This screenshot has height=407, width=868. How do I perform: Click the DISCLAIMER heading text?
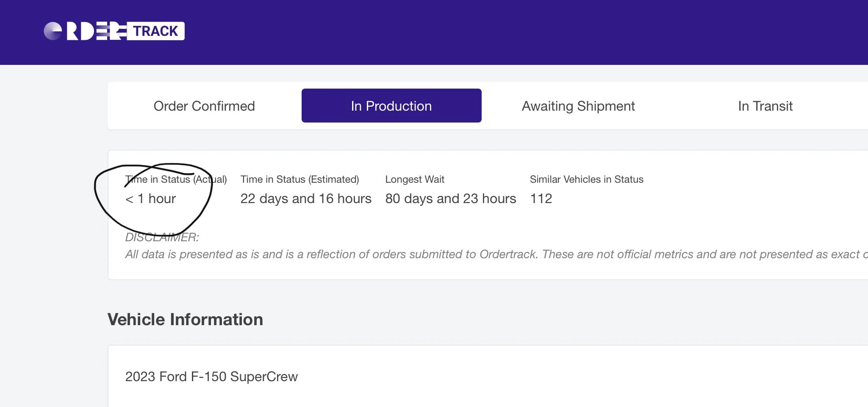pos(162,237)
